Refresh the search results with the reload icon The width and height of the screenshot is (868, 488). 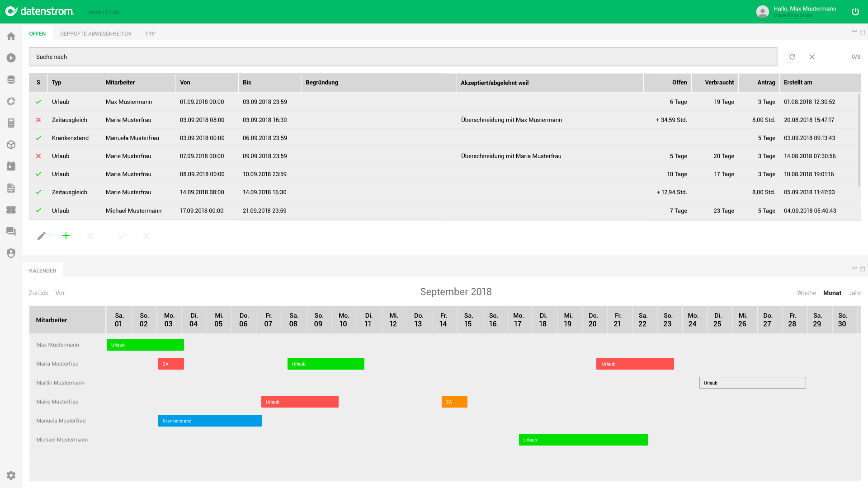(792, 57)
